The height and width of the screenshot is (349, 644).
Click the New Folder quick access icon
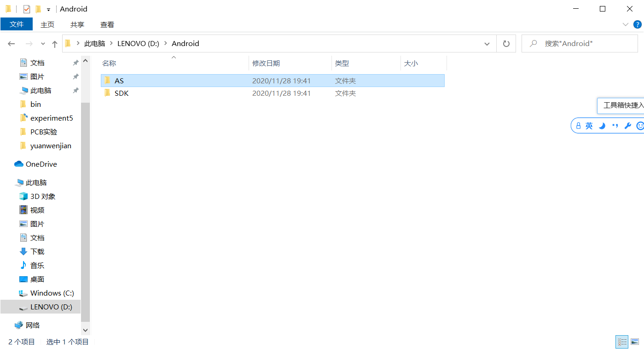coord(38,9)
